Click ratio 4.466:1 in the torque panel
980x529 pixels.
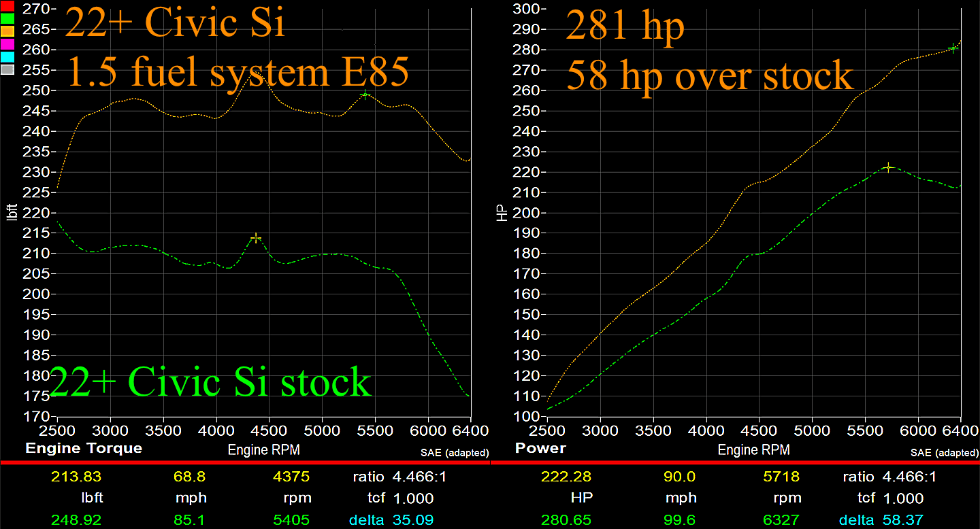(x=399, y=477)
